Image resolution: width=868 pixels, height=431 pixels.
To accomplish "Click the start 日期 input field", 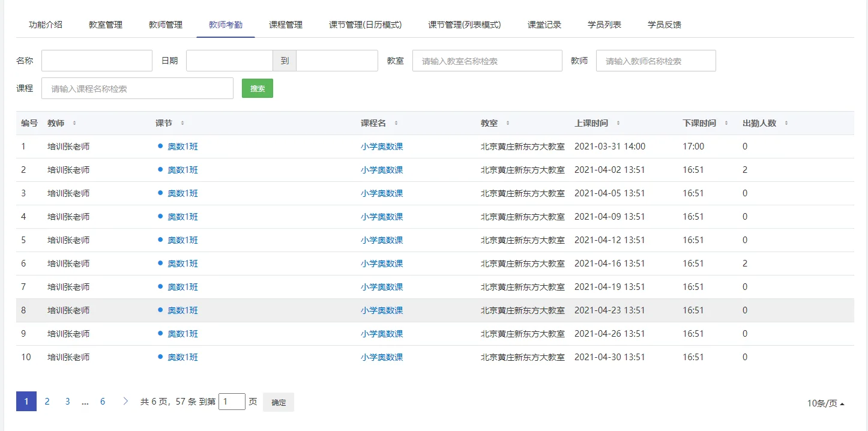I will (229, 61).
